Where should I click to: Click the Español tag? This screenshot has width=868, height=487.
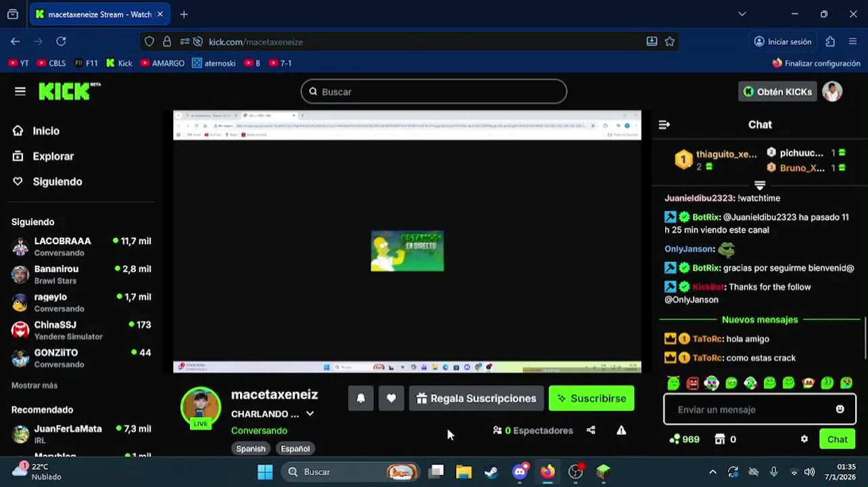(x=295, y=448)
